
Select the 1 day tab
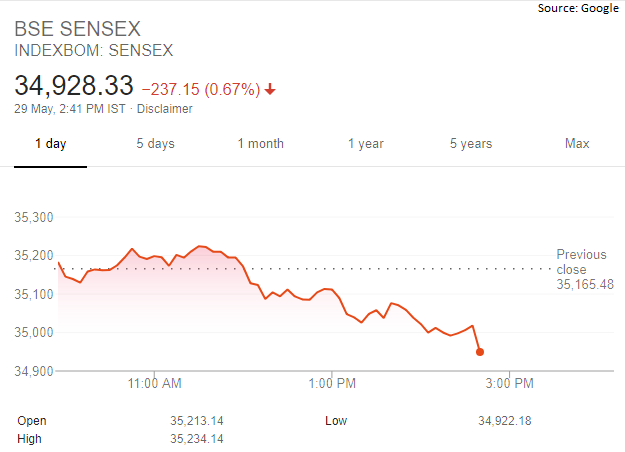coord(50,144)
